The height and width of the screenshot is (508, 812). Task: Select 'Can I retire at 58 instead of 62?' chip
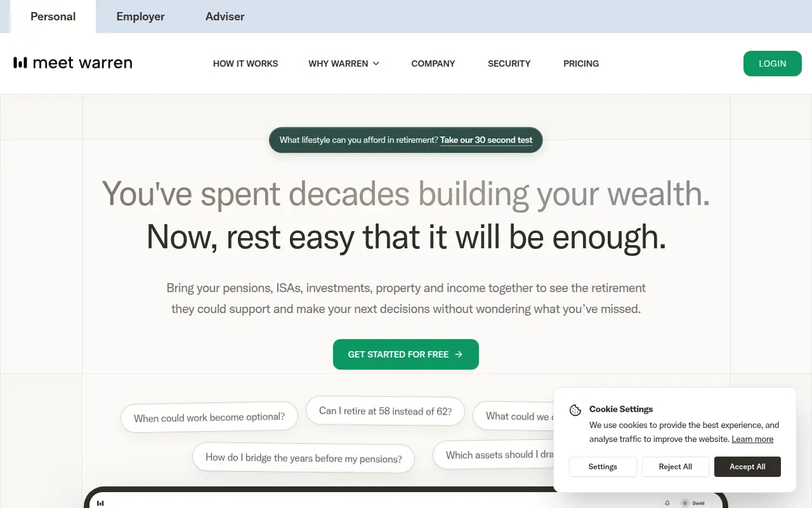[x=385, y=411]
